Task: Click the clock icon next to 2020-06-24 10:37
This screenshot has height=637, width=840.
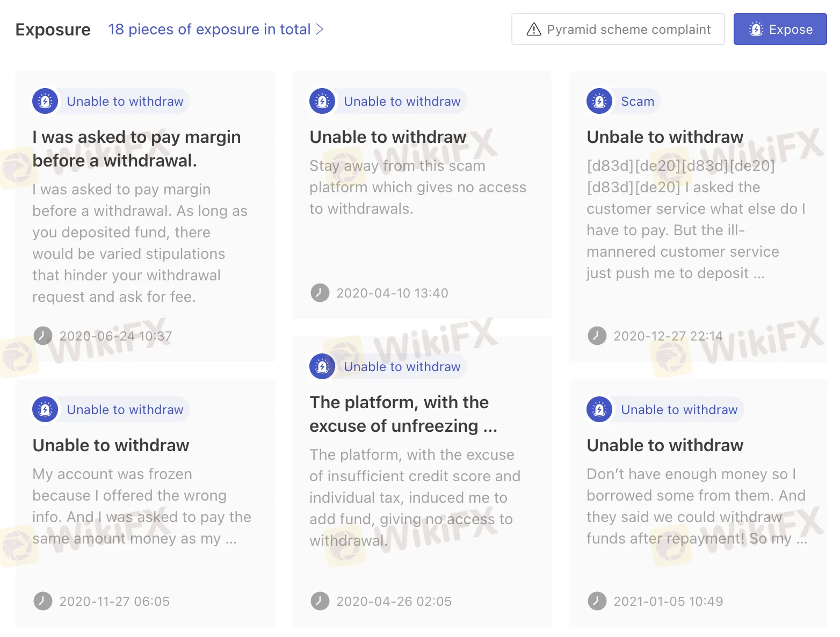Action: pos(42,336)
